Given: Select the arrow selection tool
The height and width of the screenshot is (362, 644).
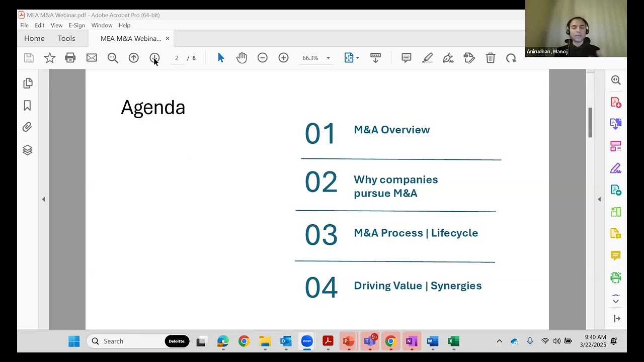Looking at the screenshot, I should pyautogui.click(x=220, y=58).
